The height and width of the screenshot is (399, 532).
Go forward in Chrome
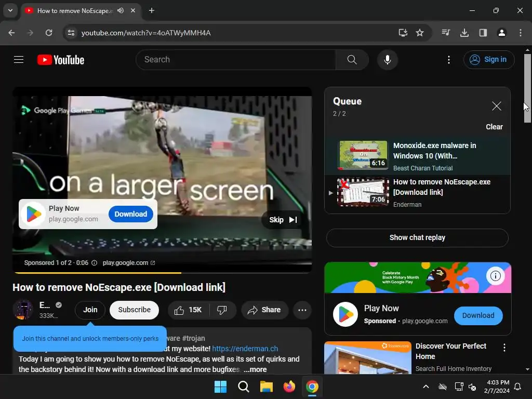(x=30, y=33)
